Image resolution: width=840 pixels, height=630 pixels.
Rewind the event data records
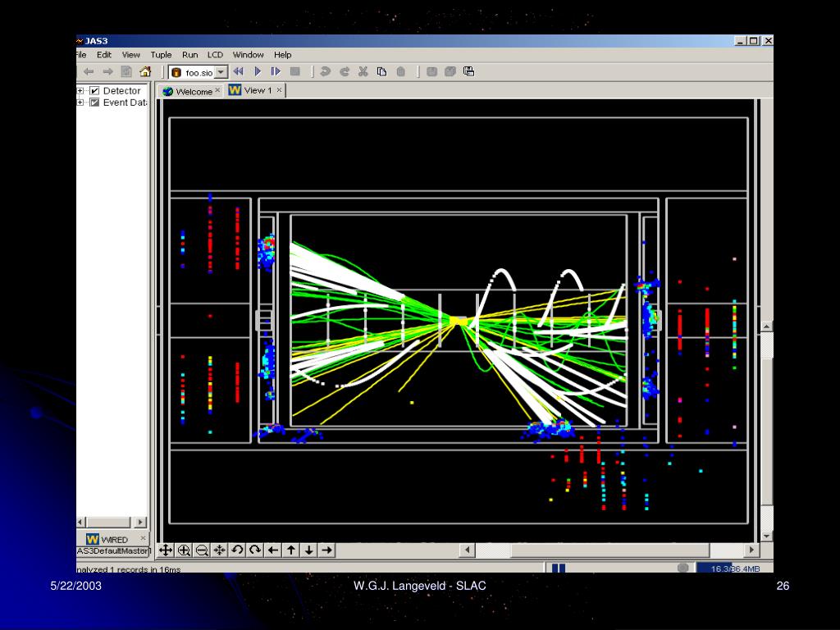tap(239, 71)
